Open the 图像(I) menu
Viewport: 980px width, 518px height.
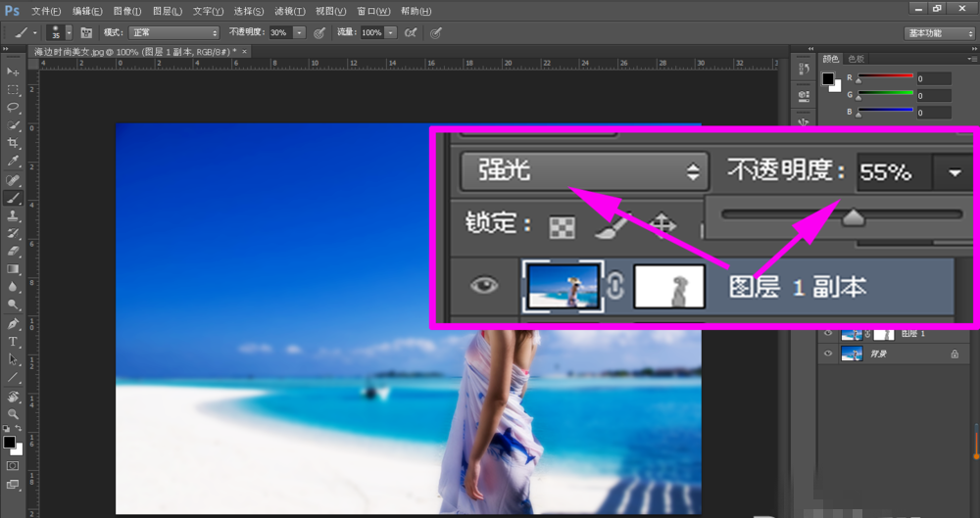[126, 11]
